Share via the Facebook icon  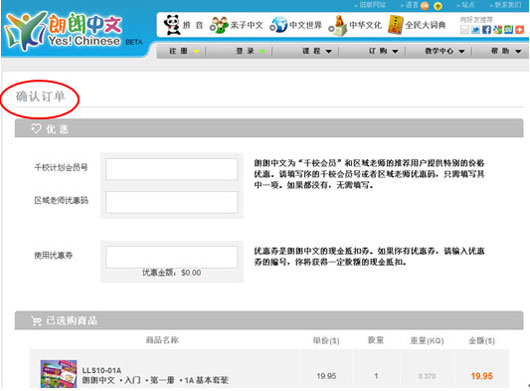pyautogui.click(x=486, y=30)
